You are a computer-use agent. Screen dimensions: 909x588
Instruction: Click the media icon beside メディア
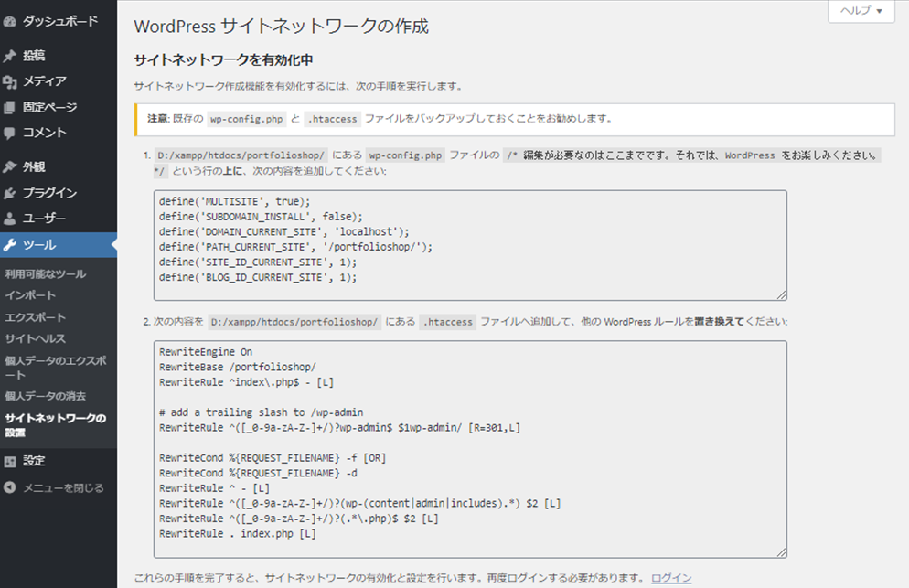(9, 81)
